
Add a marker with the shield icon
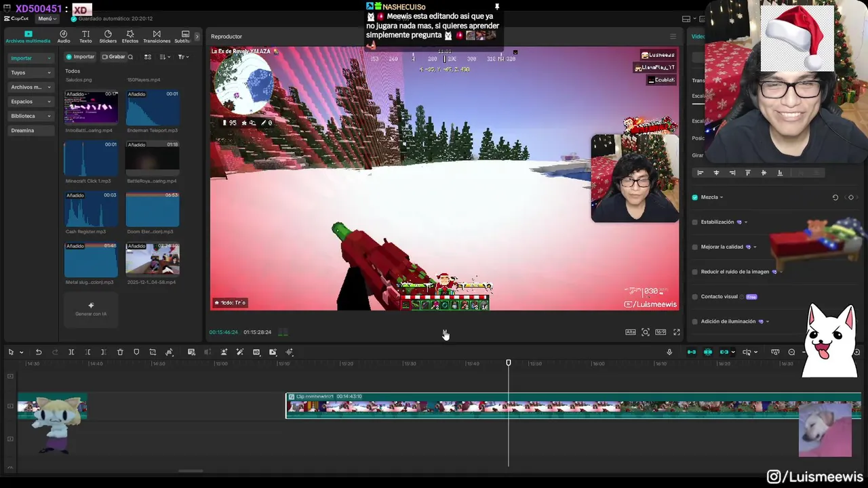[136, 352]
